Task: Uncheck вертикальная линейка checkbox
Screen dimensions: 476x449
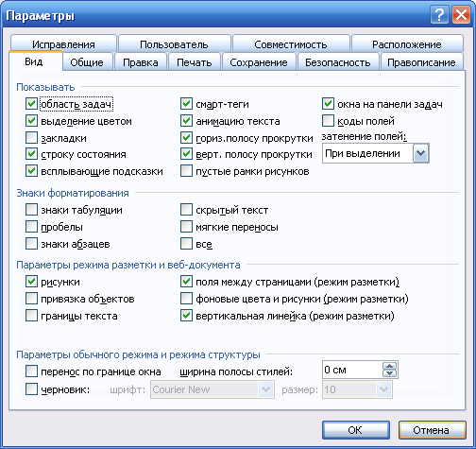Action: tap(186, 316)
